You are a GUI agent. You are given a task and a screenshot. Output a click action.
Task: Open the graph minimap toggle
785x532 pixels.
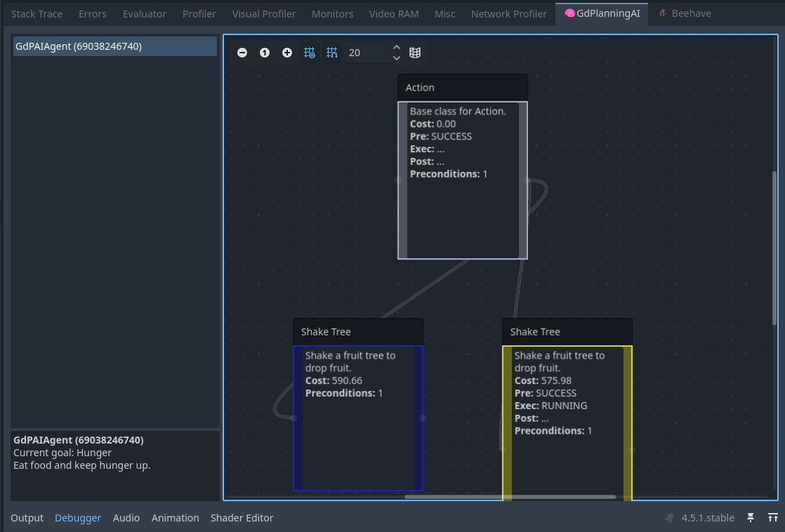(x=415, y=53)
